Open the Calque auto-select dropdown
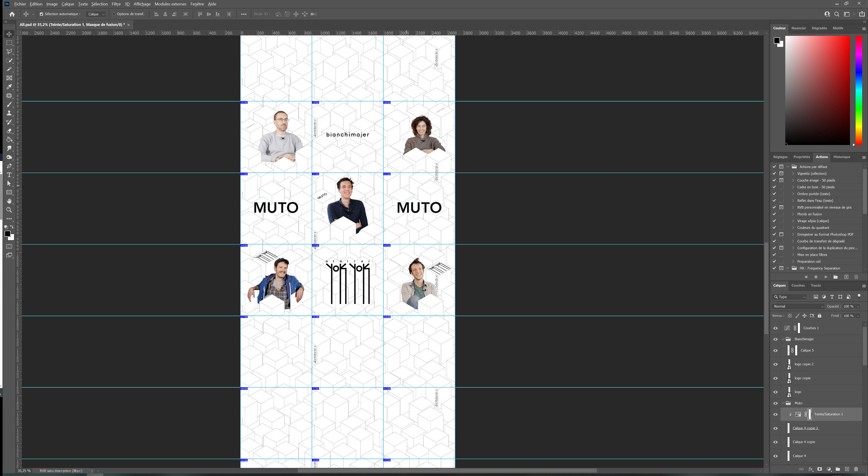 [96, 14]
